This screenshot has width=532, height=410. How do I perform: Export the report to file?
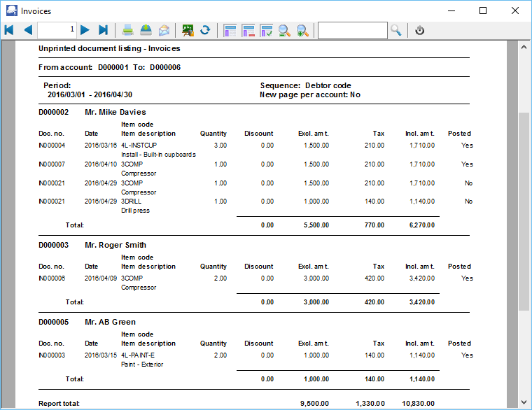tap(146, 30)
